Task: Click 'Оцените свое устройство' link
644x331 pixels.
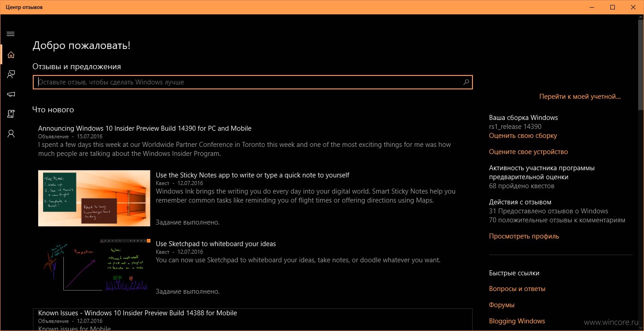Action: 528,152
